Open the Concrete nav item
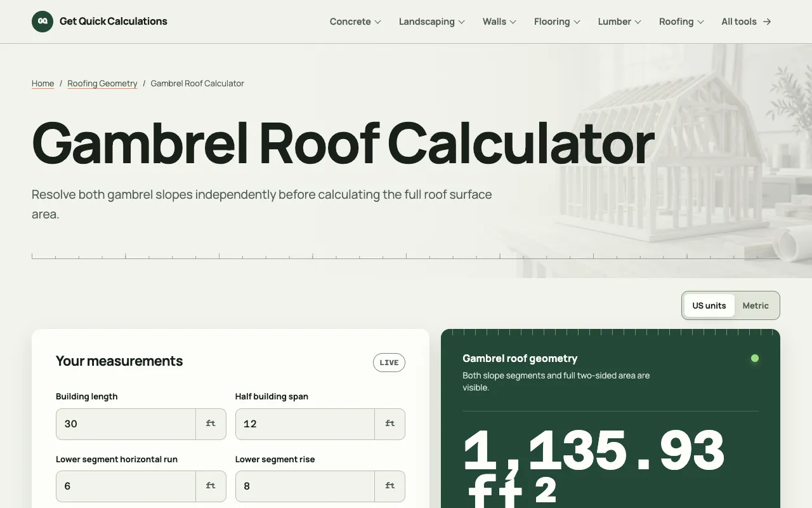 355,22
